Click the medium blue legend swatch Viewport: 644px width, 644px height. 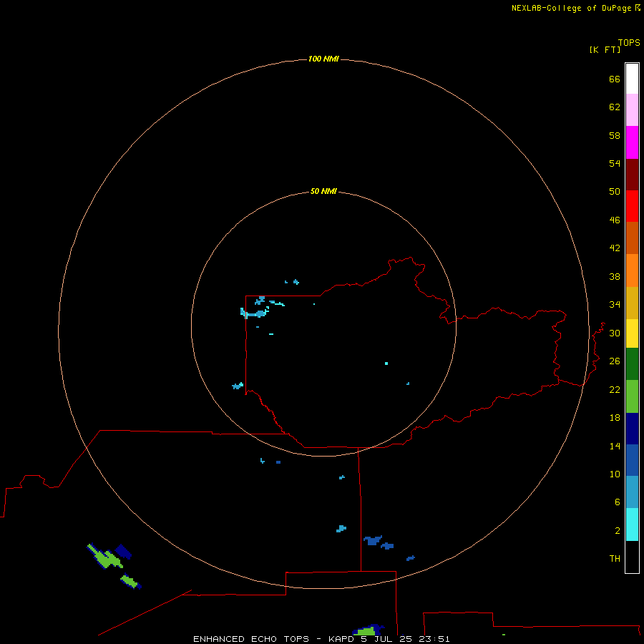pos(632,460)
